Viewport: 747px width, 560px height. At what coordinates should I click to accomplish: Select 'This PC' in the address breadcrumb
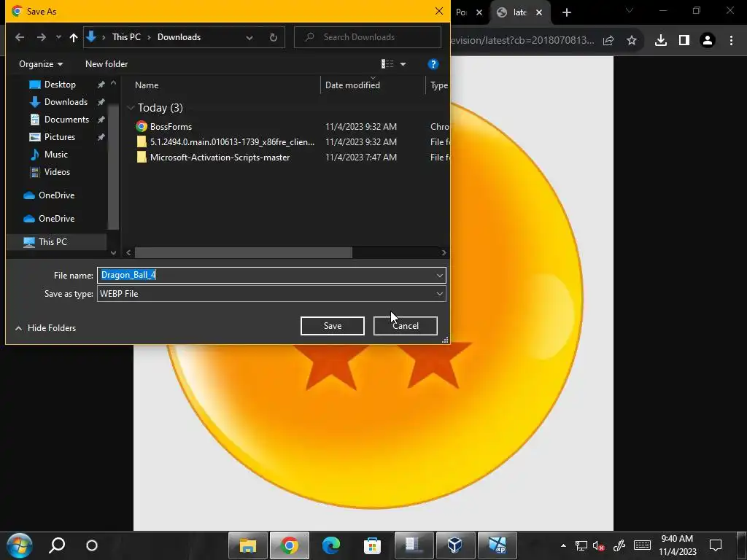coord(126,37)
